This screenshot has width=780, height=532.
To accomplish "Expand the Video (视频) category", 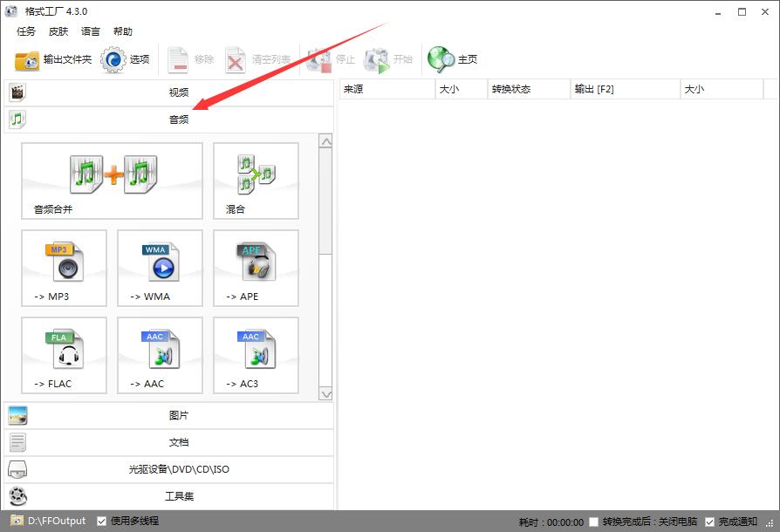I will pos(169,92).
